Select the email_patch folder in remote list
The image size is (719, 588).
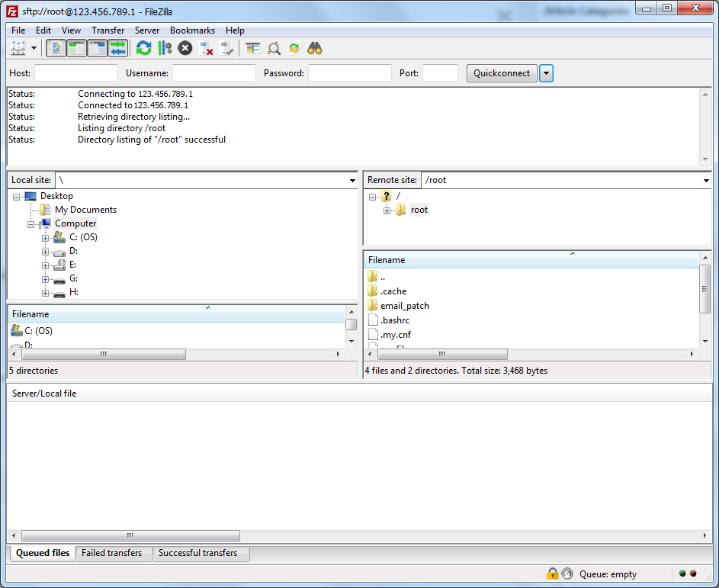pyautogui.click(x=405, y=306)
